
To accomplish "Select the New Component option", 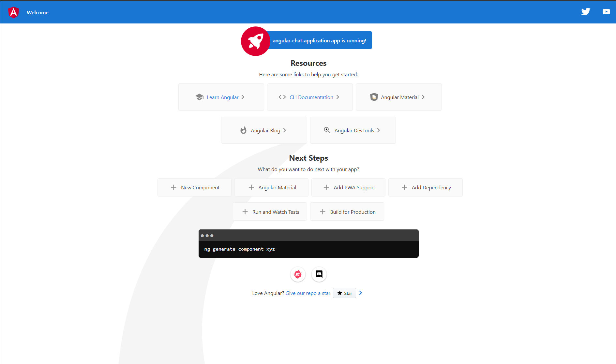I will tap(194, 187).
